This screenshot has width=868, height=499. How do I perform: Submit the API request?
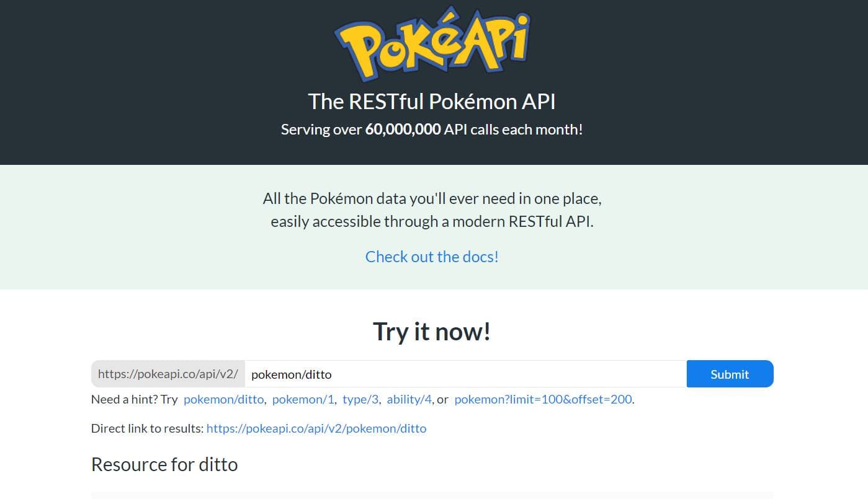tap(730, 374)
